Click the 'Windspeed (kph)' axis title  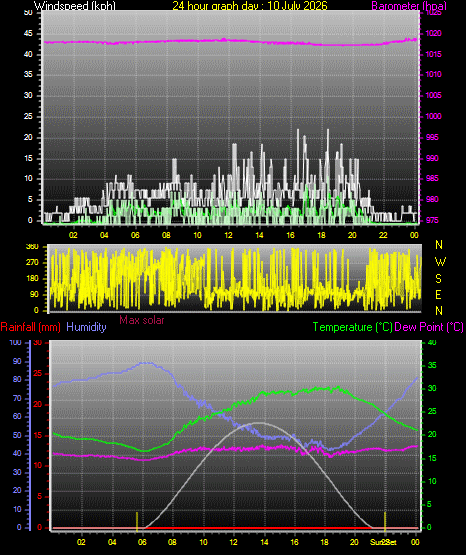(75, 6)
